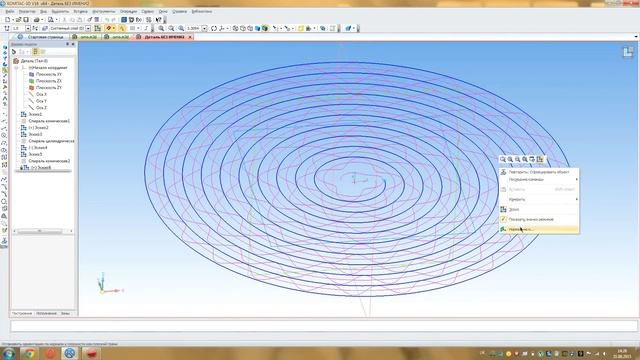Select 'Спираль коническая:2' tree item
This screenshot has height=360, width=640.
pyautogui.click(x=49, y=161)
